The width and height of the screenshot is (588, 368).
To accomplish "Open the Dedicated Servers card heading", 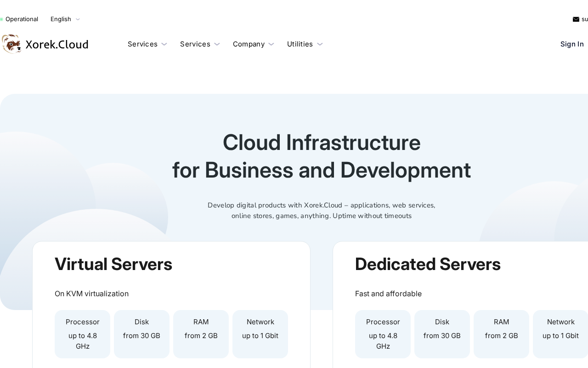I will (428, 264).
